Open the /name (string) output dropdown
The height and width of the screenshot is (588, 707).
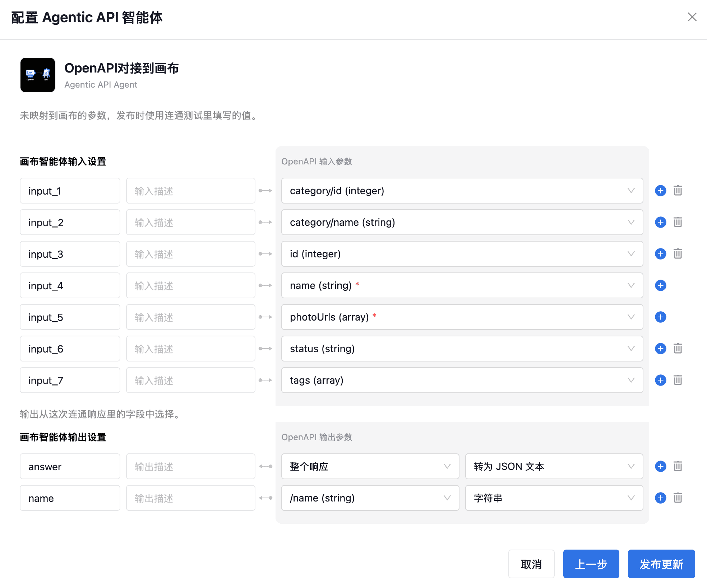click(370, 498)
